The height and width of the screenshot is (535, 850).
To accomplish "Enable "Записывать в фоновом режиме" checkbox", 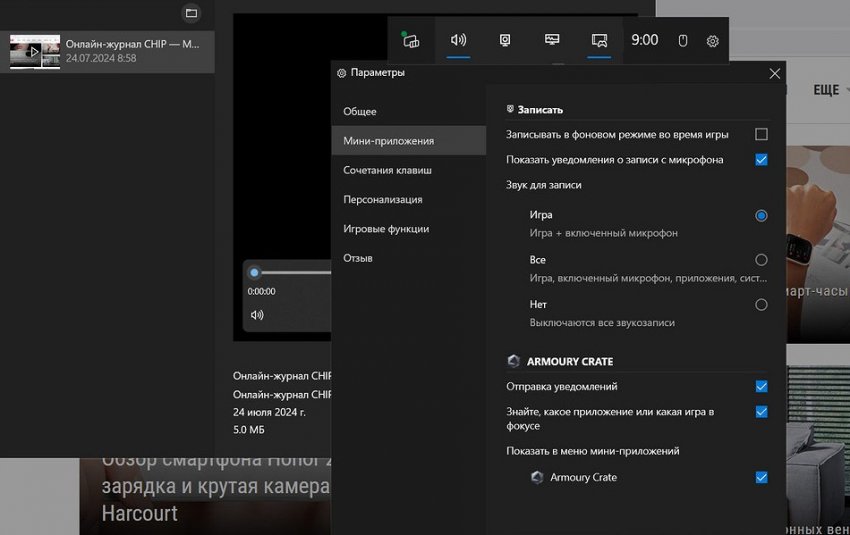I will point(761,134).
